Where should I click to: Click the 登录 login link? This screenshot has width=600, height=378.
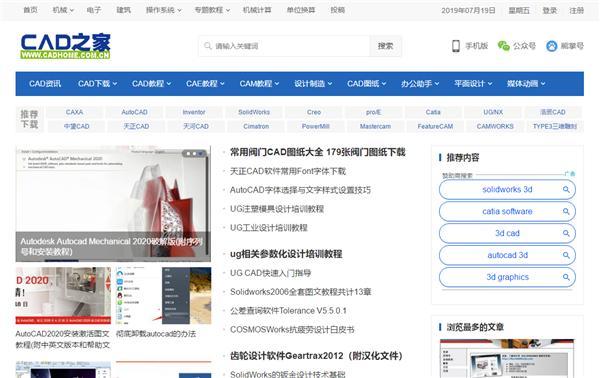coord(549,10)
